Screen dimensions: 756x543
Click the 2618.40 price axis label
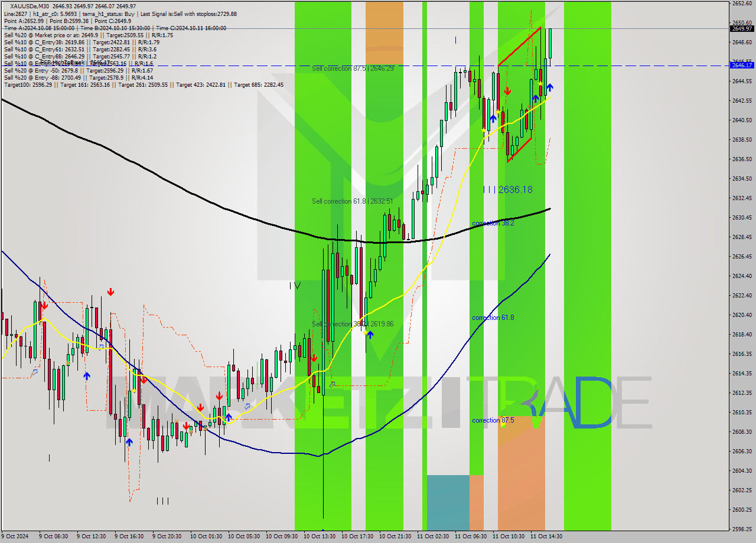[x=742, y=335]
